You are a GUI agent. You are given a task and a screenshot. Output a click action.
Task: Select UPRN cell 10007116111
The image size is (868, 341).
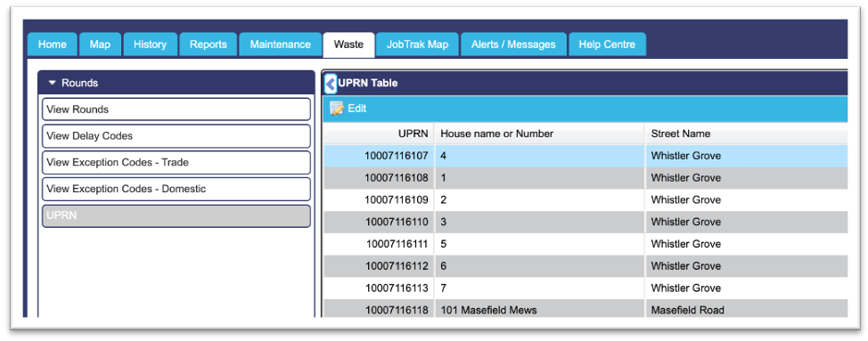click(x=379, y=244)
